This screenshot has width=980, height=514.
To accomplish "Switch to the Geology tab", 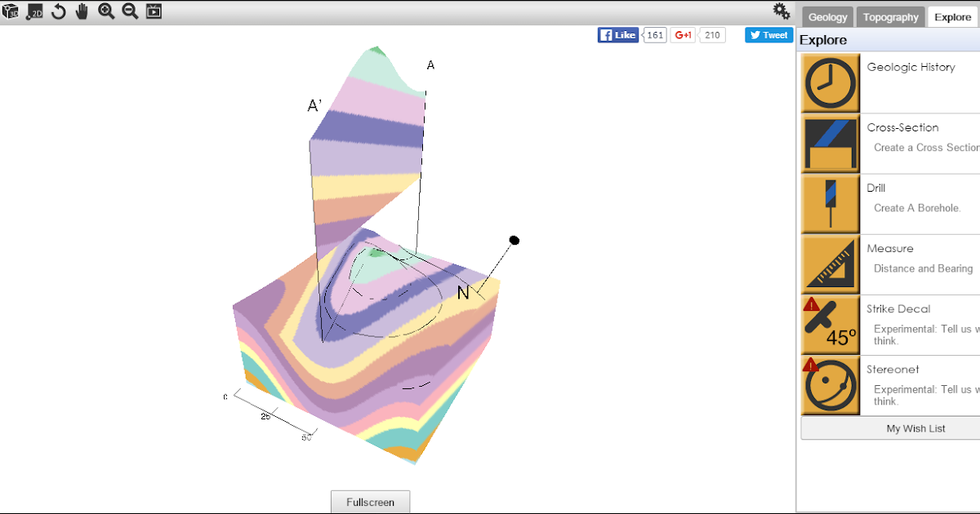I will (827, 16).
